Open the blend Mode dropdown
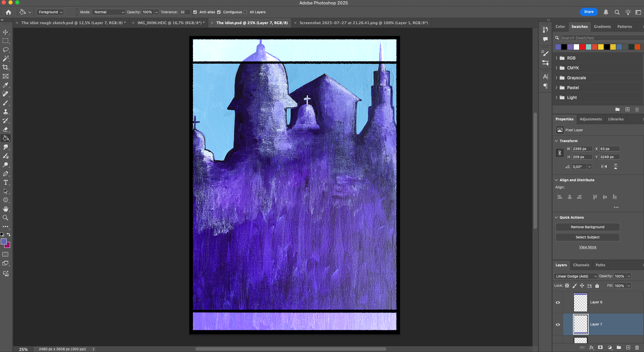This screenshot has width=644, height=352. [109, 12]
